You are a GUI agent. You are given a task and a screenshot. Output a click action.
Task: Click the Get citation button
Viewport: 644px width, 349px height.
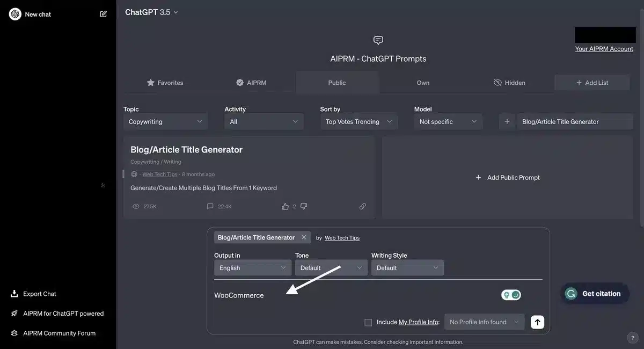pos(595,294)
